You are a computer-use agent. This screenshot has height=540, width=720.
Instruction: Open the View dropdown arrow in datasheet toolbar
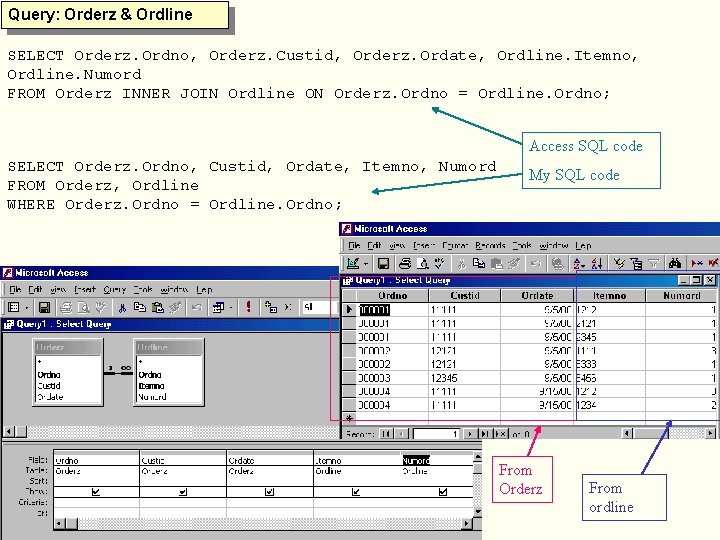coord(366,263)
